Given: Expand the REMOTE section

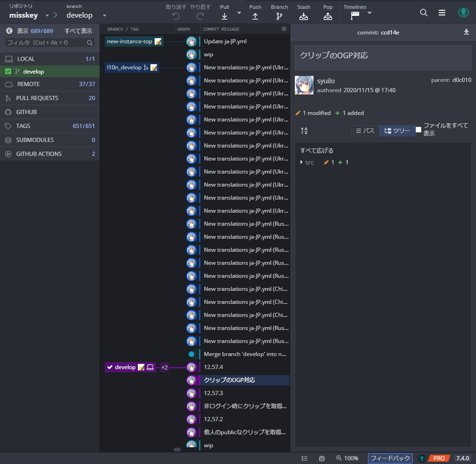Looking at the screenshot, I should 50,84.
